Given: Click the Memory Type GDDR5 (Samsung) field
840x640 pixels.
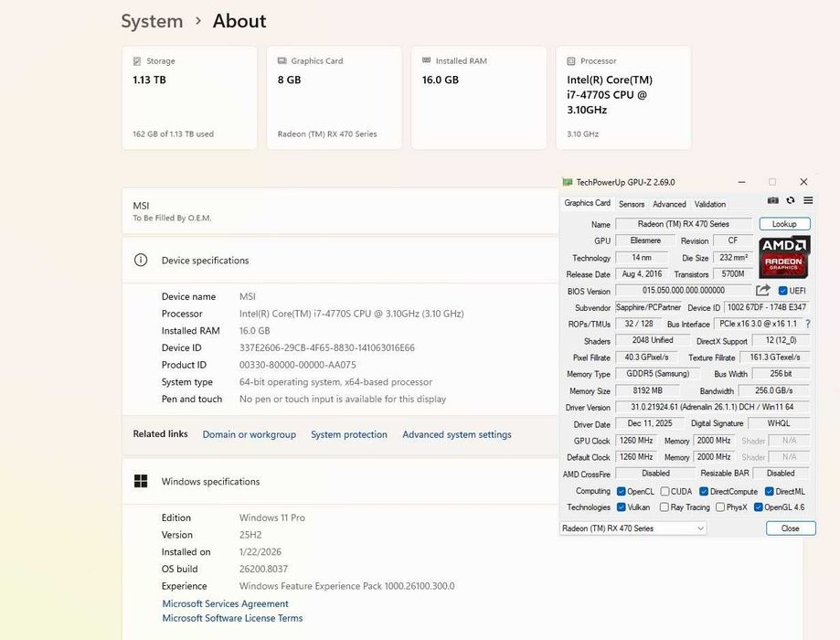Looking at the screenshot, I should 658,374.
